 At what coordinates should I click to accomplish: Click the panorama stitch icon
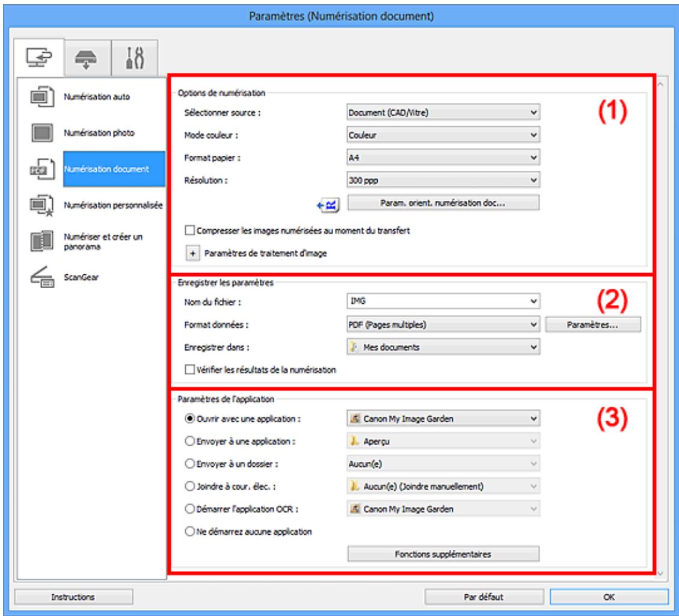click(42, 241)
